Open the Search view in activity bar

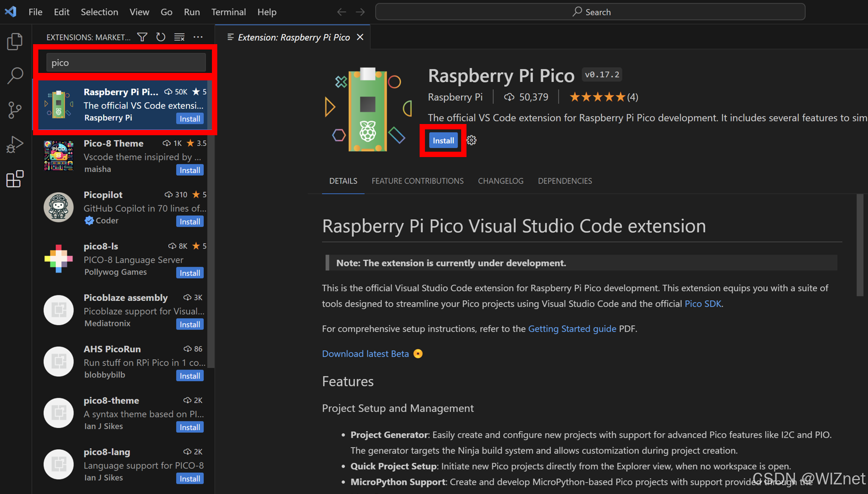tap(15, 76)
